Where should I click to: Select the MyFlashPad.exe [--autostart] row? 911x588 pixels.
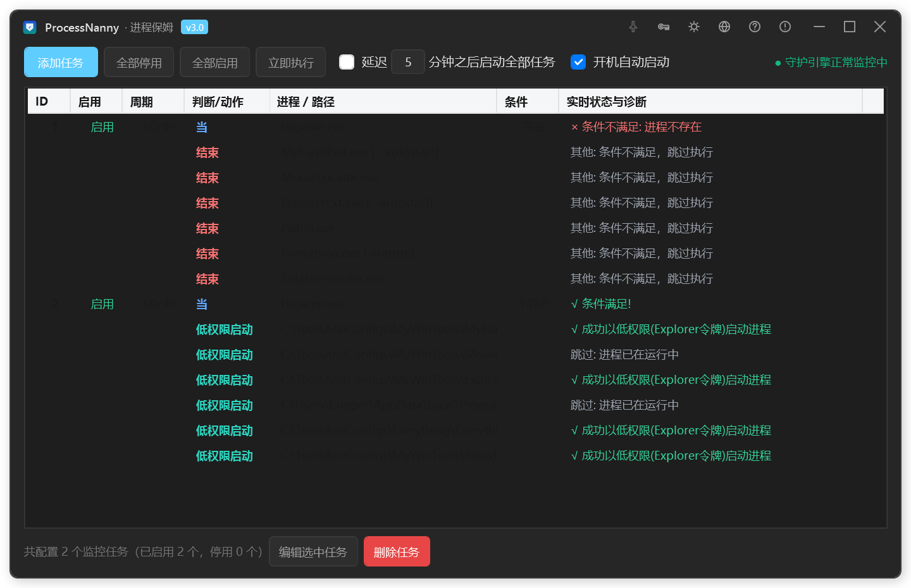455,152
